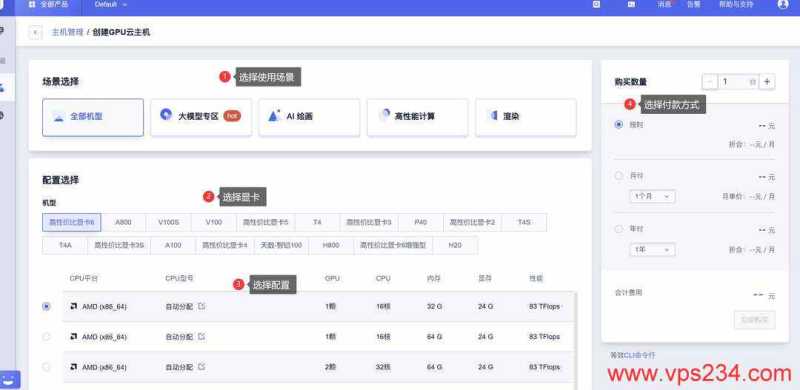Select the H800 machine type tab
Screen dimensions: 800x390
[331, 245]
